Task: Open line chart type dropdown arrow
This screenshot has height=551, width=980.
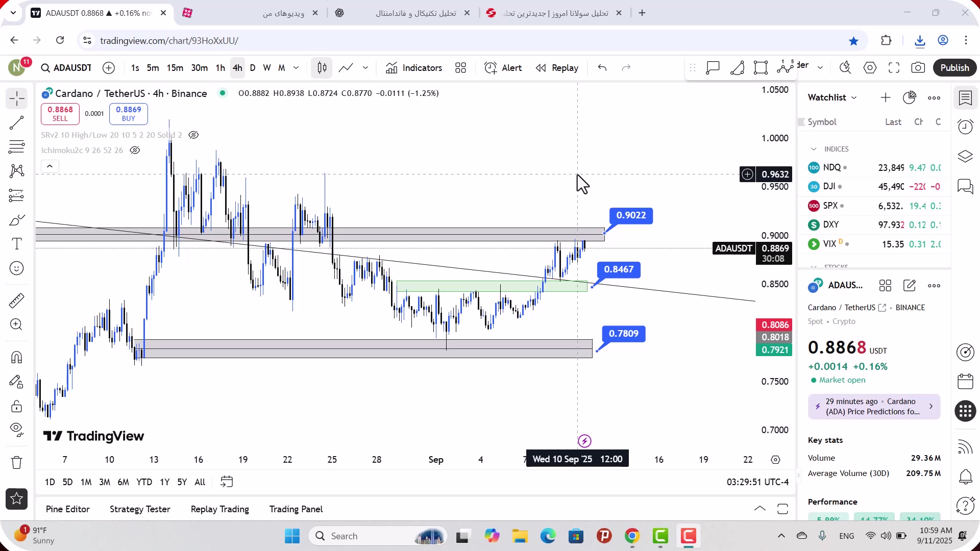Action: tap(365, 68)
